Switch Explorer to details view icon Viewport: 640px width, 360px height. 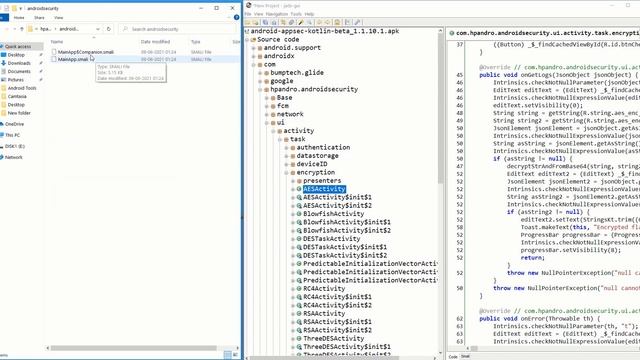point(227,355)
